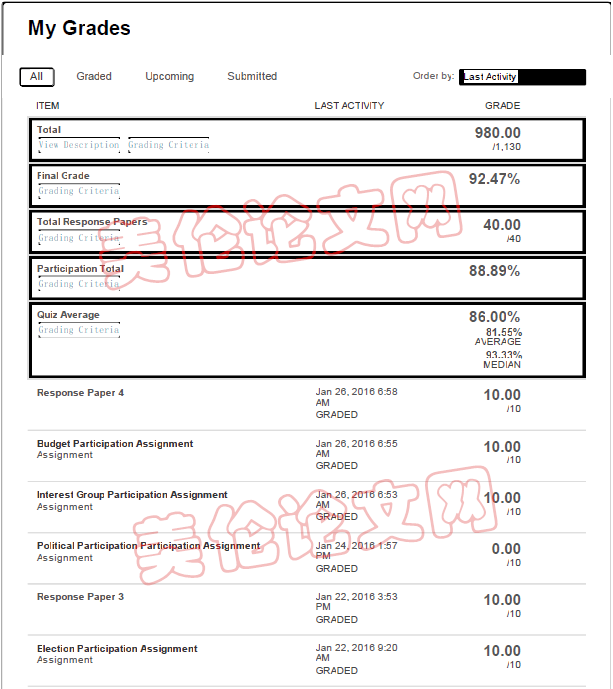Select the All filter tab

tap(37, 77)
